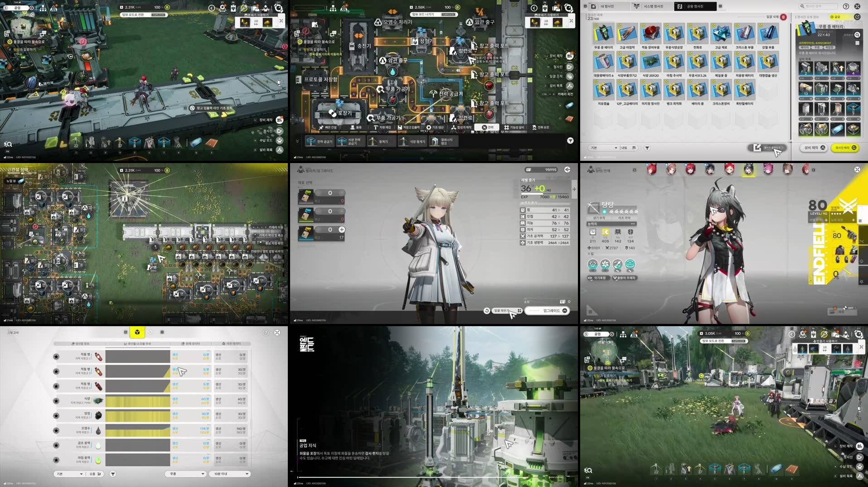
Task: Click the round filter icon beside build bar
Action: point(570,141)
